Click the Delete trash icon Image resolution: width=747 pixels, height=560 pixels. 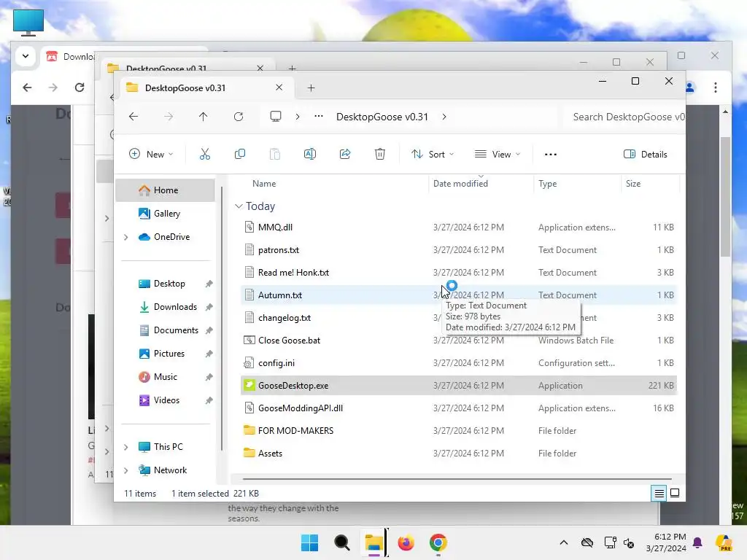click(379, 155)
